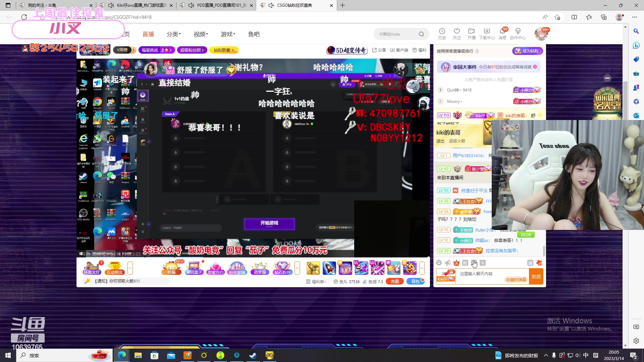Open the 互动预言 trophy icon
The height and width of the screenshot is (362, 644).
point(115,268)
